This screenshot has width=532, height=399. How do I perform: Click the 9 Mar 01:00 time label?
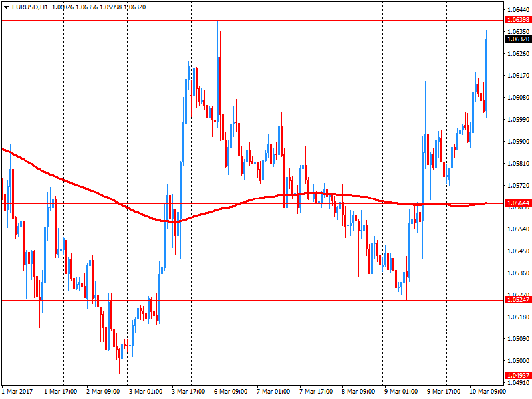401,391
